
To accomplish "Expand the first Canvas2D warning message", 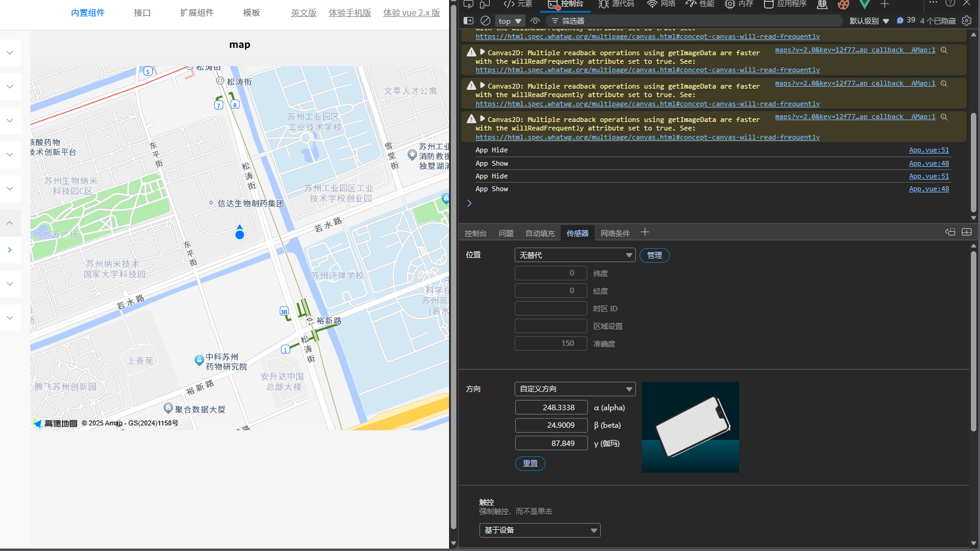I will coord(482,52).
